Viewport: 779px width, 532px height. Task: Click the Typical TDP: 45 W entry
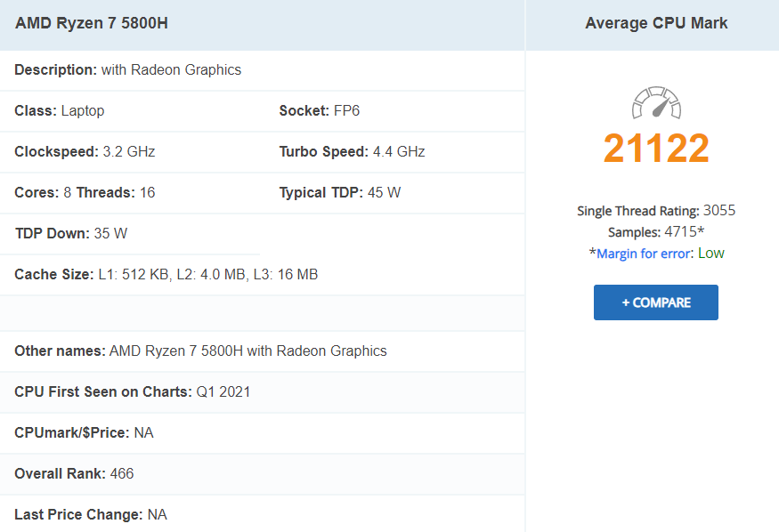click(x=340, y=192)
